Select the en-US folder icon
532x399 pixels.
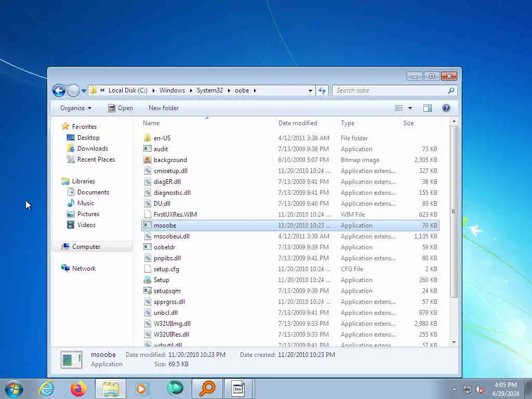pos(147,138)
